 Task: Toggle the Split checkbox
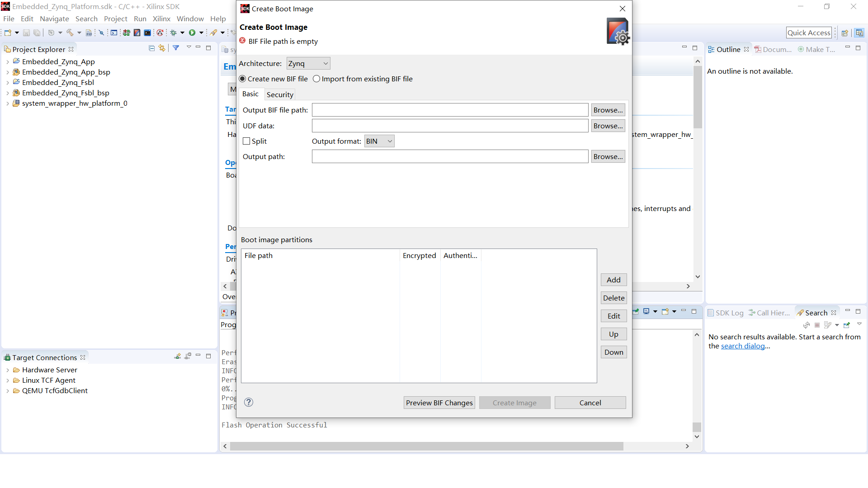pos(246,141)
